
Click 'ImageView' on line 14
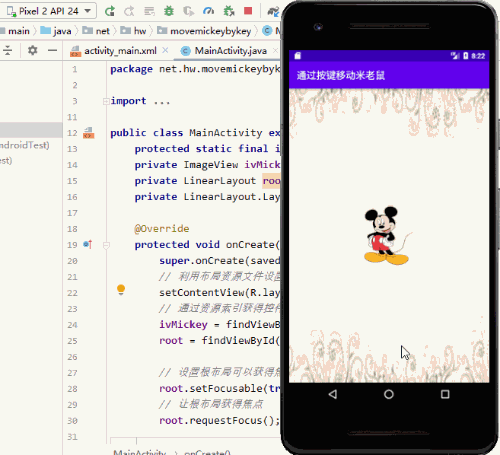211,165
